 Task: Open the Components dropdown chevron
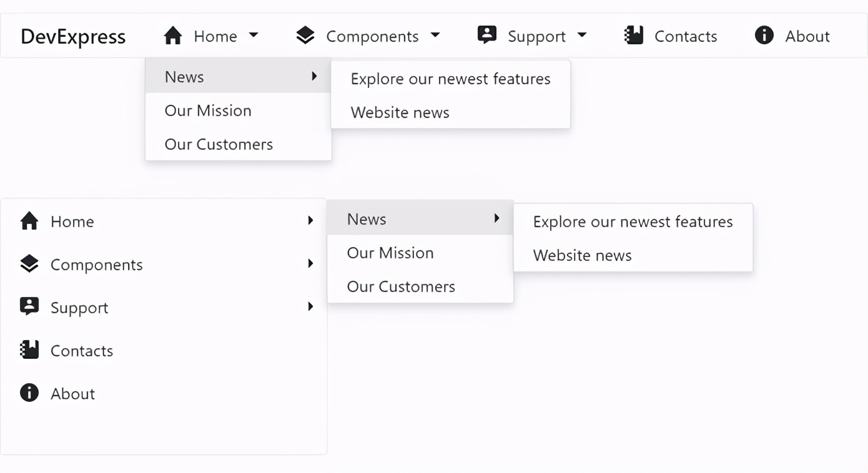tap(436, 36)
